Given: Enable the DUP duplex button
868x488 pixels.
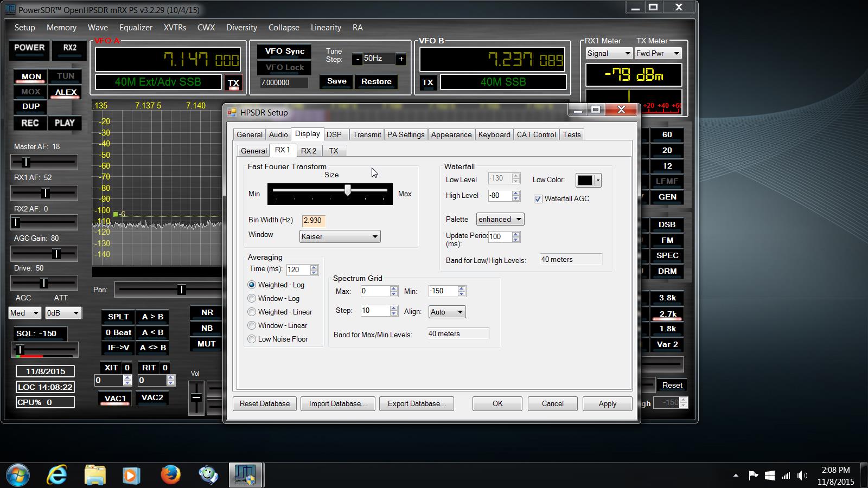Looking at the screenshot, I should pos(31,106).
